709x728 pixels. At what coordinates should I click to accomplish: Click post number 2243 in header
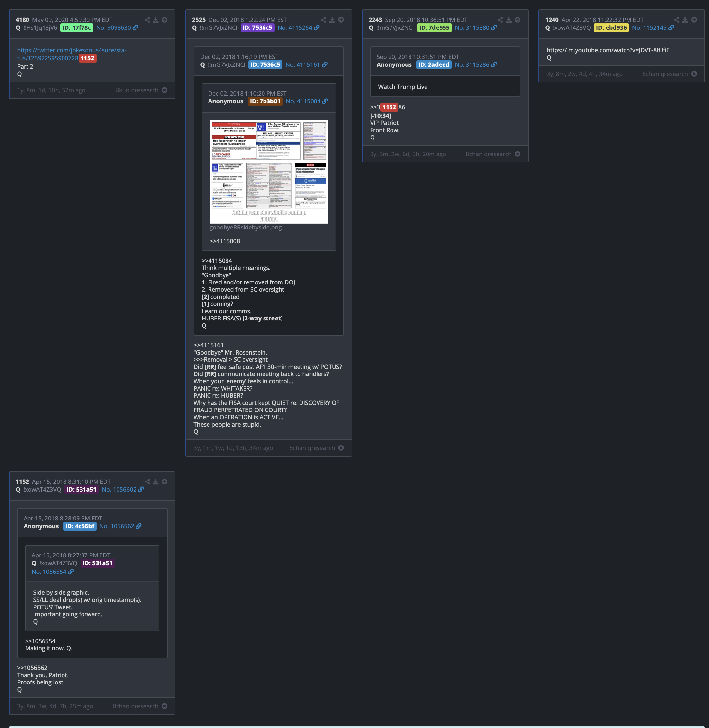(375, 20)
